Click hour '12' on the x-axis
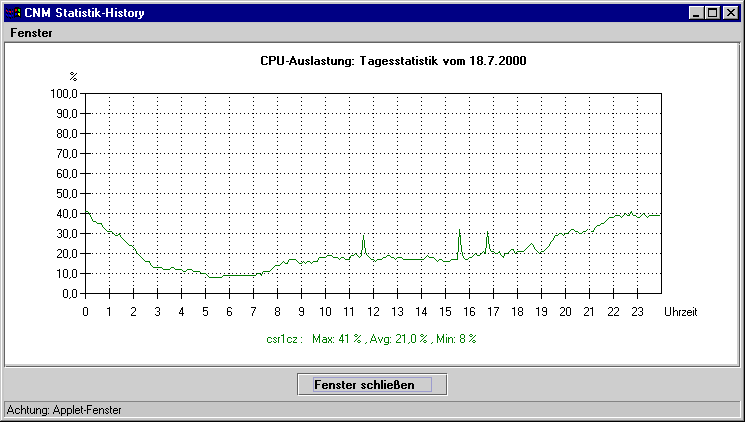The height and width of the screenshot is (422, 745). click(x=373, y=312)
